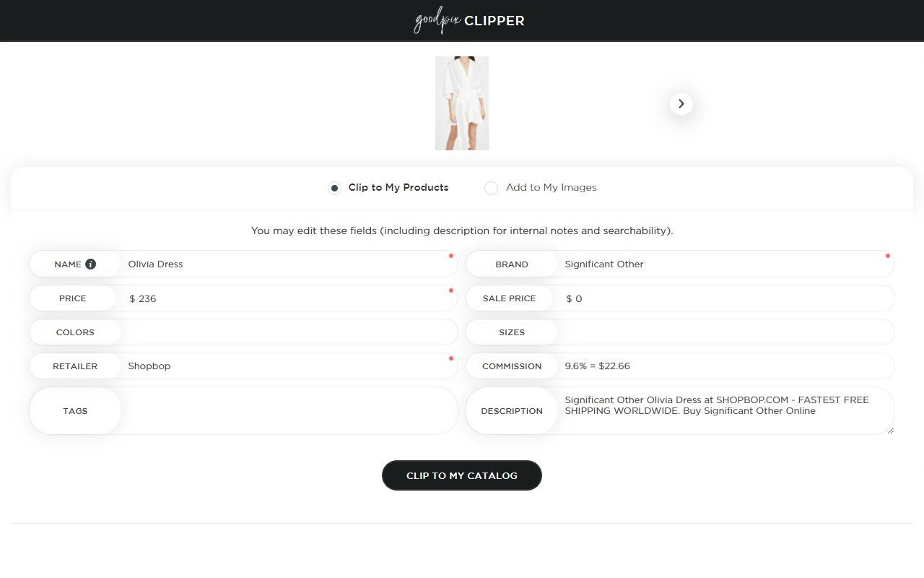Screen dimensions: 924x578
Task: Select Clip to My Products option
Action: [334, 188]
